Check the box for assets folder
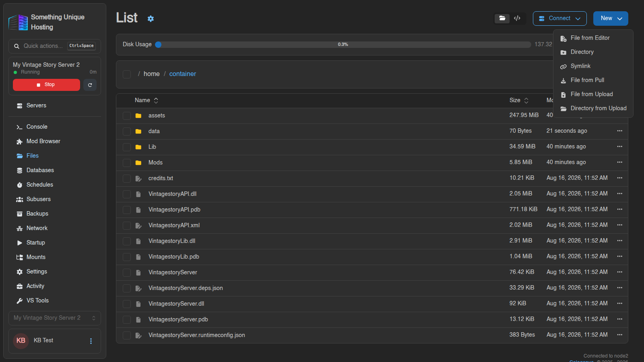This screenshot has height=362, width=644. [127, 116]
